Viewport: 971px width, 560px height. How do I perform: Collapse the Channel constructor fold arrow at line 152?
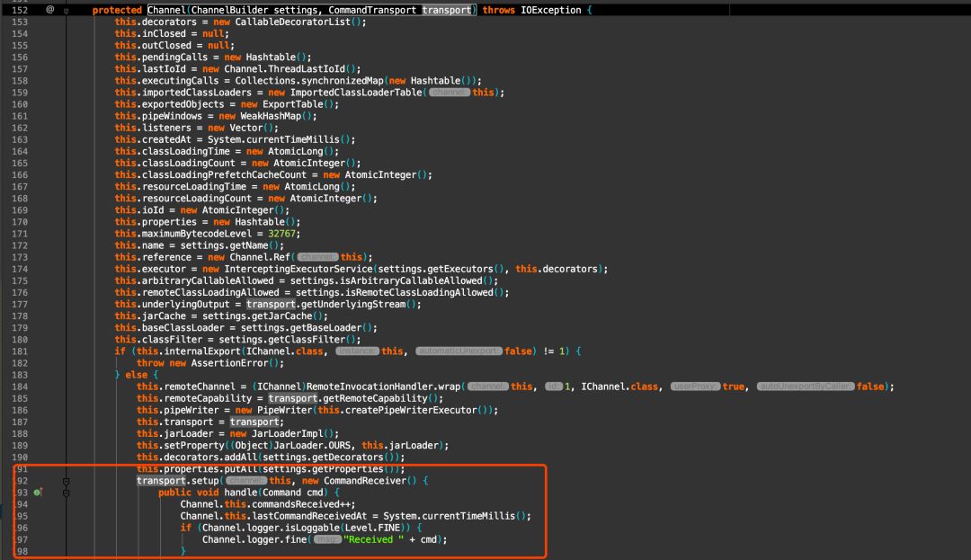pyautogui.click(x=66, y=11)
